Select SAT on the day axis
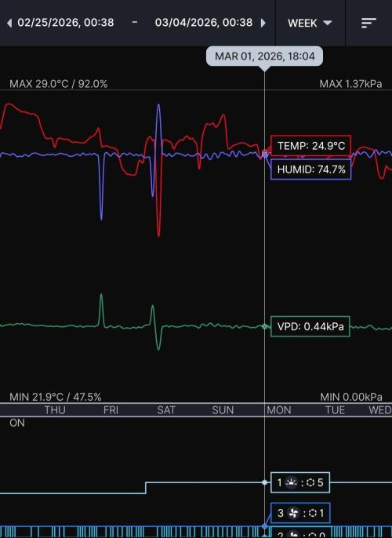Image resolution: width=392 pixels, height=538 pixels. pyautogui.click(x=166, y=410)
